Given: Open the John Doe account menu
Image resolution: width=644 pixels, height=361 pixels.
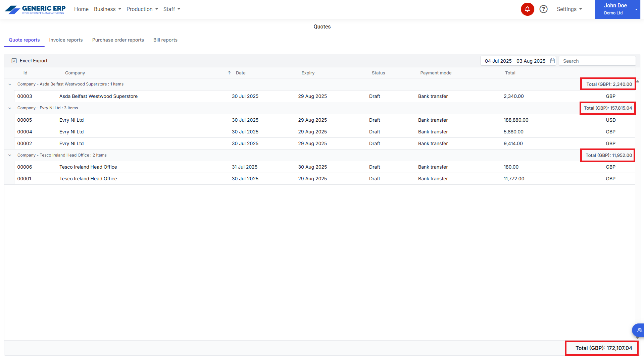Looking at the screenshot, I should pyautogui.click(x=617, y=9).
